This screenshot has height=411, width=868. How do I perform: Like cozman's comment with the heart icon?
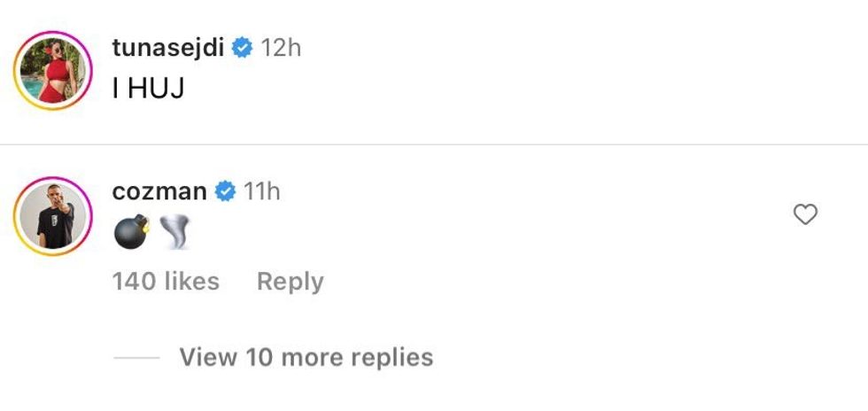pyautogui.click(x=804, y=214)
